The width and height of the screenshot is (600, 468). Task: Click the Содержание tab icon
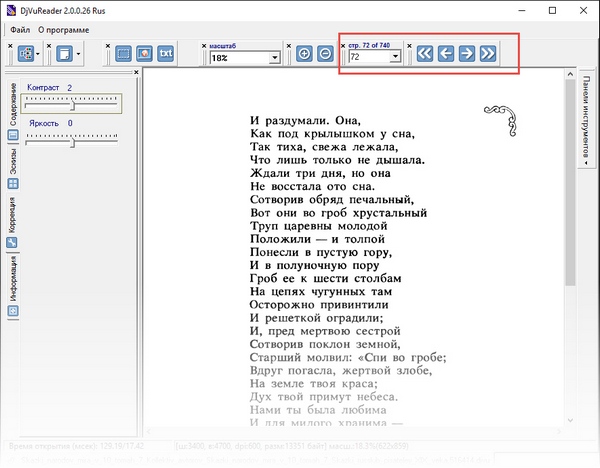coord(13,135)
